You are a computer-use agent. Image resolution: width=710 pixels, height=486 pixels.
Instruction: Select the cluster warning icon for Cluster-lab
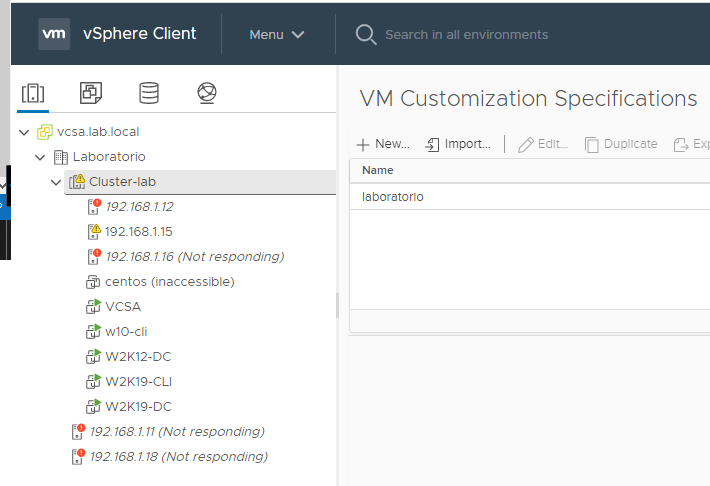[x=77, y=182]
